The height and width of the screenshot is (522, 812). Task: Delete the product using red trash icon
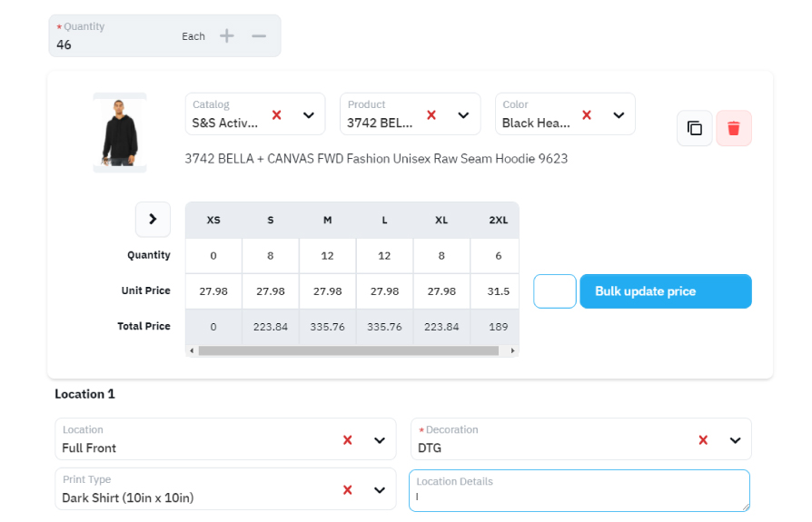click(x=734, y=128)
